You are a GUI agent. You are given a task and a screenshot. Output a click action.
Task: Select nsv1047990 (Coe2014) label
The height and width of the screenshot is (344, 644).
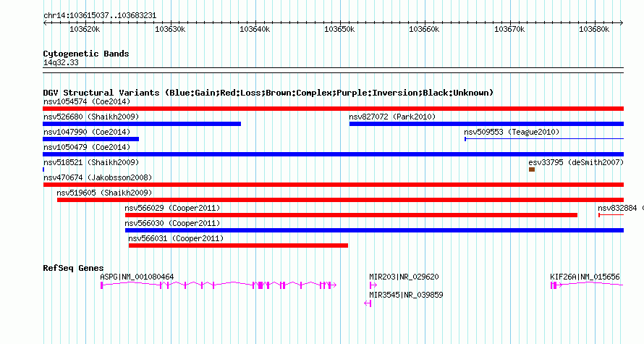point(87,132)
